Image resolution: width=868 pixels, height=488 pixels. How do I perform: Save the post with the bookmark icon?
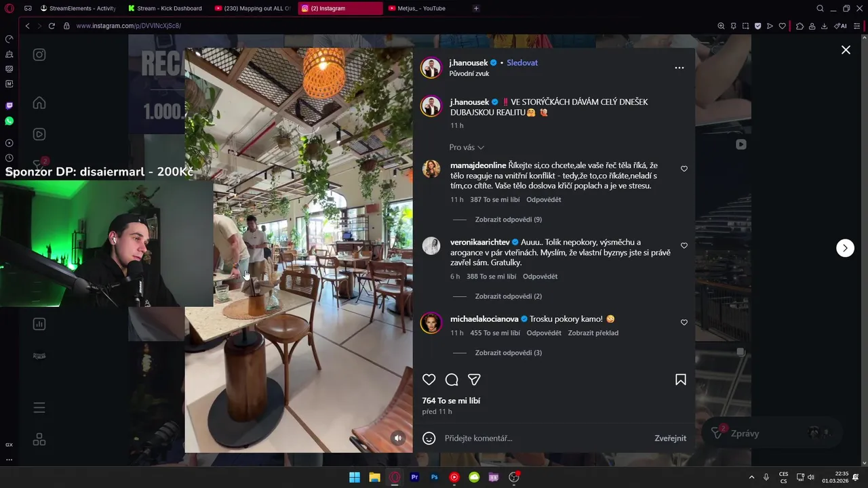(x=681, y=380)
